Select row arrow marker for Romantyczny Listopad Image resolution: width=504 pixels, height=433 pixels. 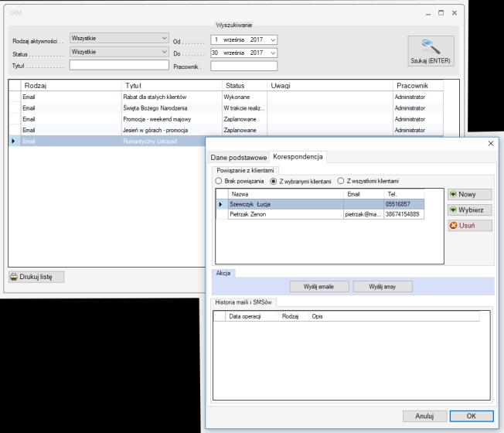[x=13, y=141]
